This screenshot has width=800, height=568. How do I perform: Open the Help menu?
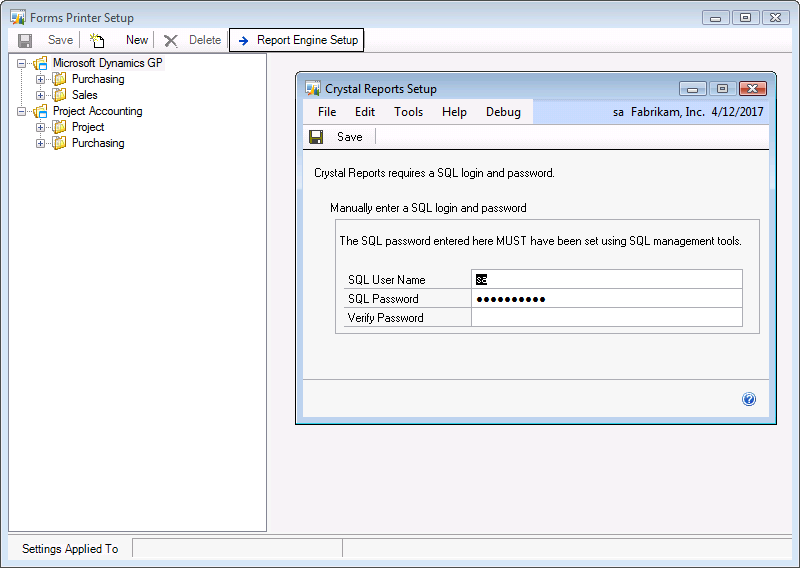(x=454, y=112)
